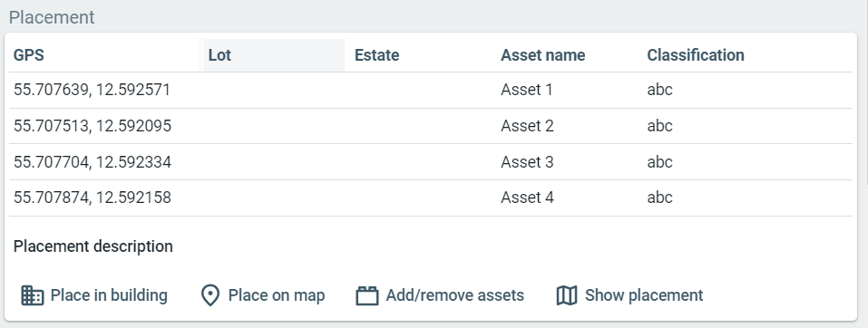Sort by the Lot column header

click(219, 55)
